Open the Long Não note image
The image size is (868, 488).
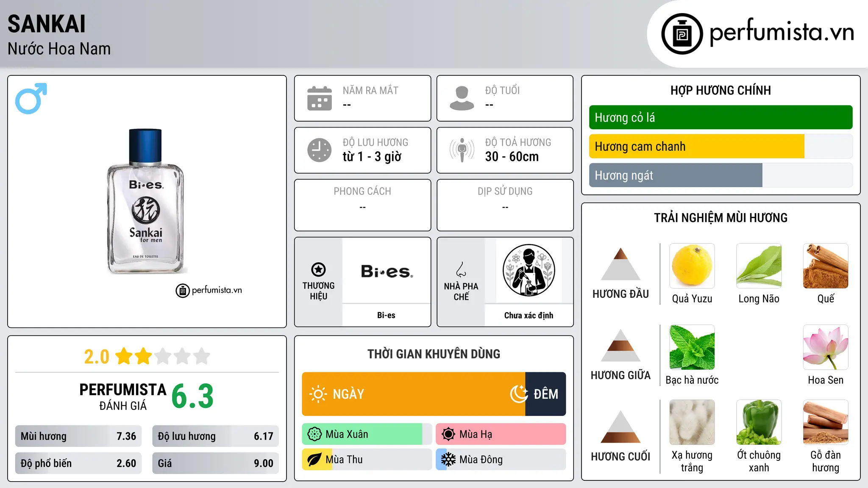pos(759,266)
